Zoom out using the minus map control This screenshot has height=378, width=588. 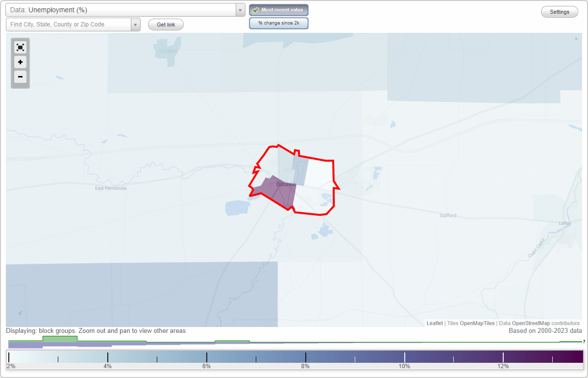click(20, 77)
